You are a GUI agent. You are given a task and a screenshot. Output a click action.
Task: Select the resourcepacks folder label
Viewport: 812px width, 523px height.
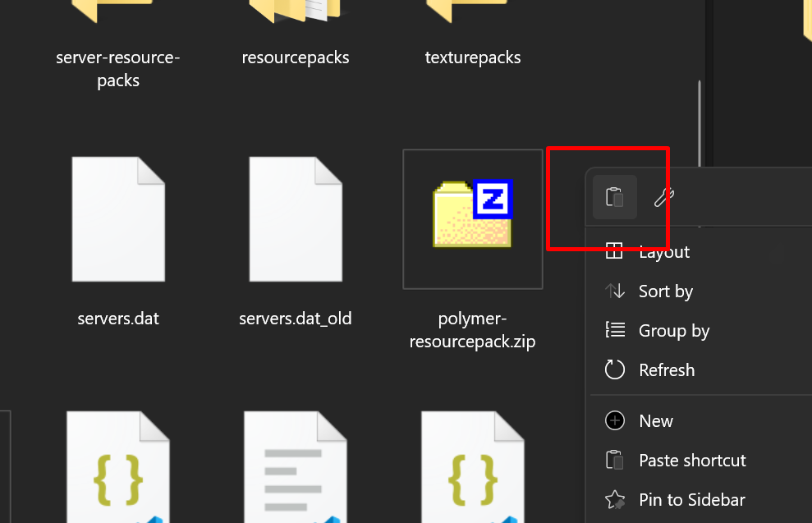(296, 57)
